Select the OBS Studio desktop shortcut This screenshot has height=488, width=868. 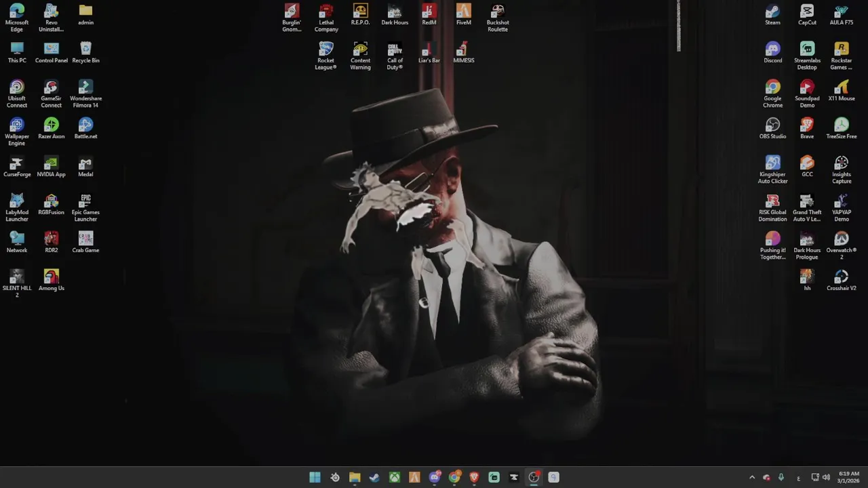click(x=772, y=128)
